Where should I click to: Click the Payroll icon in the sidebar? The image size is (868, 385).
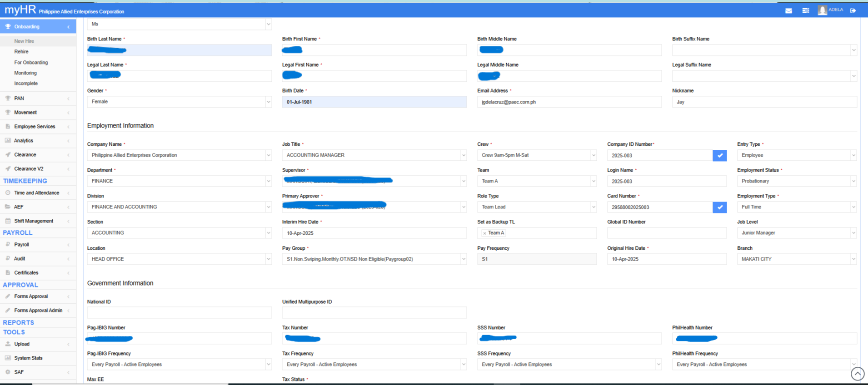(x=8, y=244)
